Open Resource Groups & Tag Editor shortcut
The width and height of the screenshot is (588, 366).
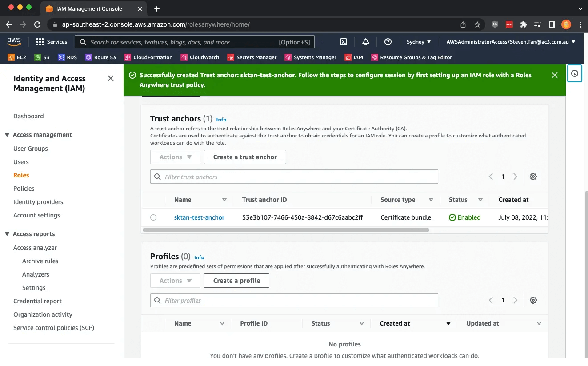(x=412, y=57)
